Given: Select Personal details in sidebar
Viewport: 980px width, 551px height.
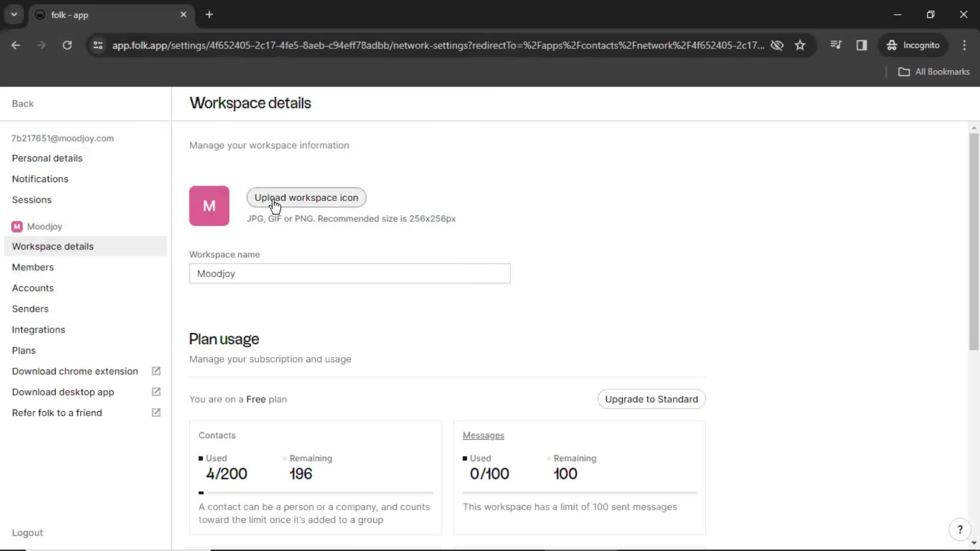Looking at the screenshot, I should (47, 158).
